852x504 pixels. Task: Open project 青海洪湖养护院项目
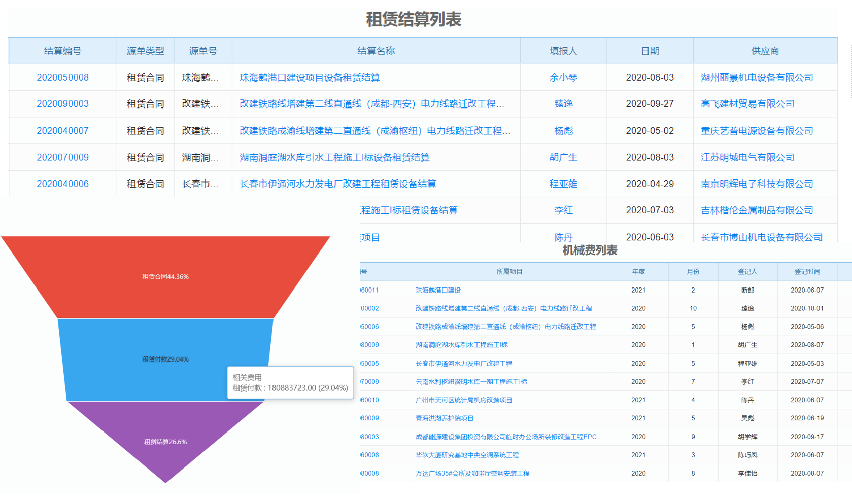444,418
